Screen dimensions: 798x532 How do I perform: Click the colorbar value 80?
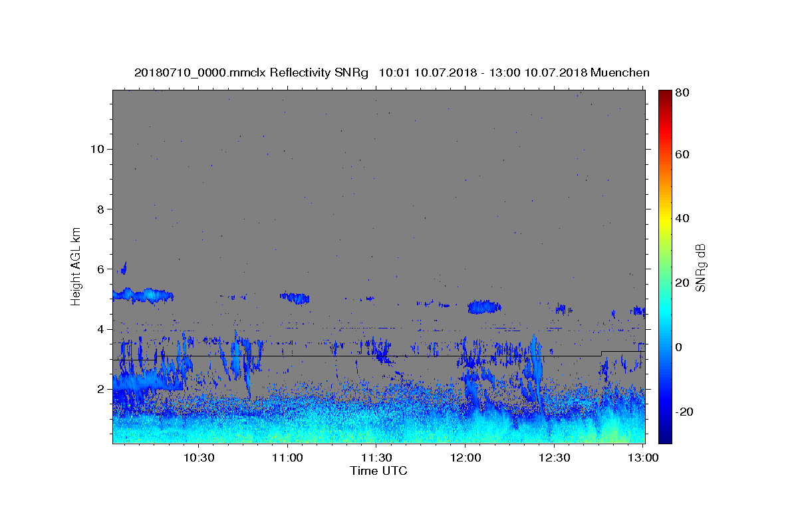[x=684, y=92]
